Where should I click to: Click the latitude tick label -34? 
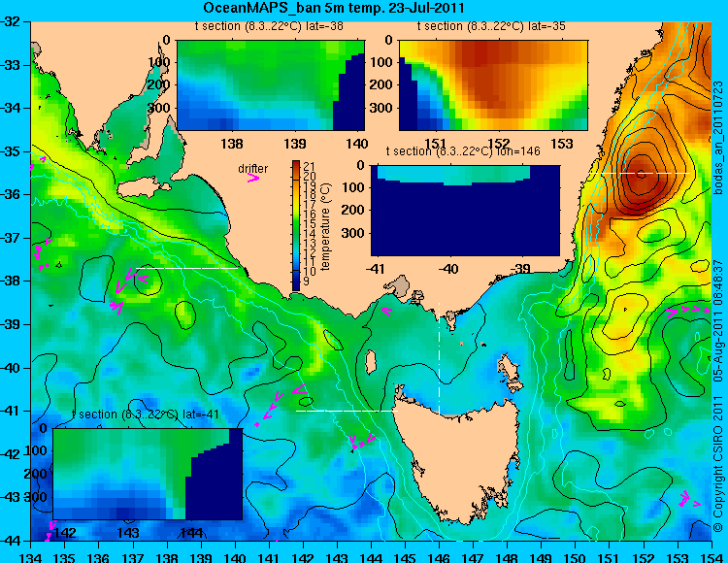click(x=10, y=108)
